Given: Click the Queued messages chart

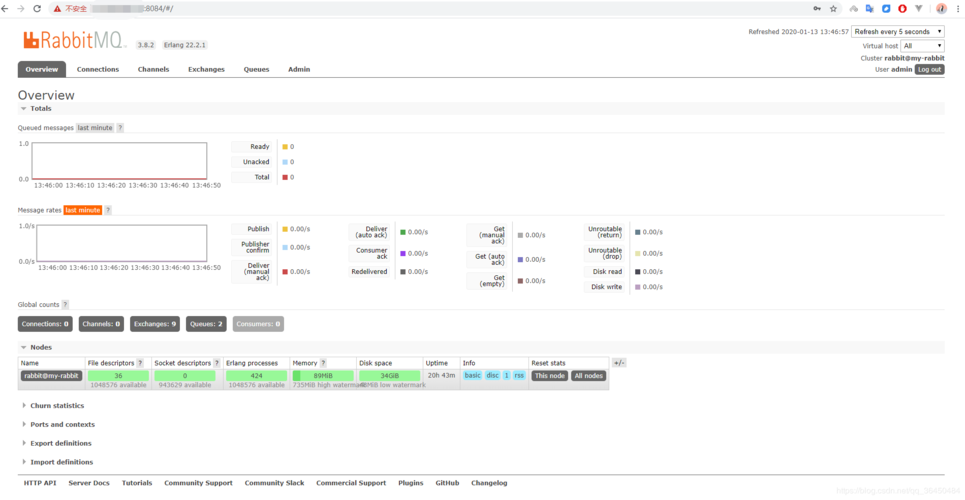Looking at the screenshot, I should click(119, 161).
